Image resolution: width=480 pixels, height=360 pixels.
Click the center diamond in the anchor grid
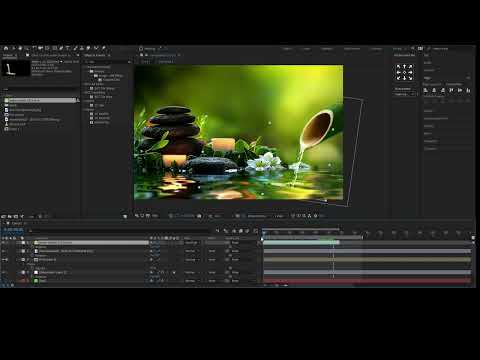(x=404, y=72)
